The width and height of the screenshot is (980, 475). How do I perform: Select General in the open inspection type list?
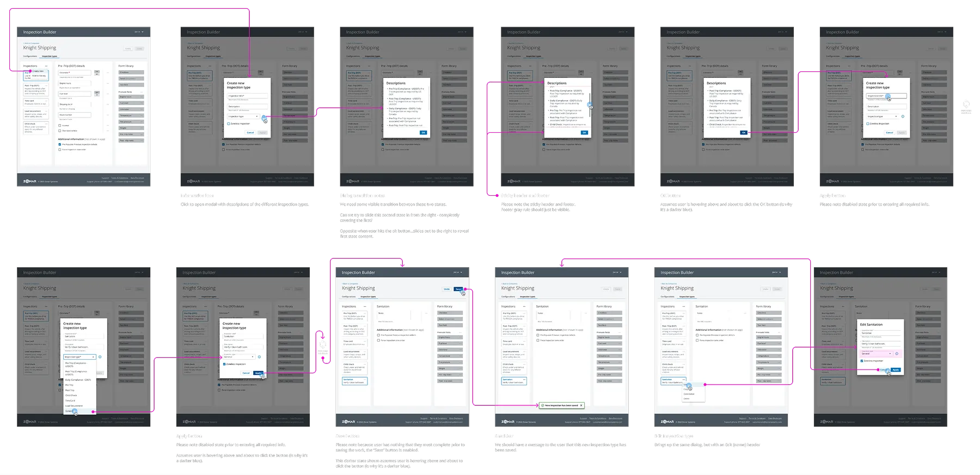coord(80,411)
